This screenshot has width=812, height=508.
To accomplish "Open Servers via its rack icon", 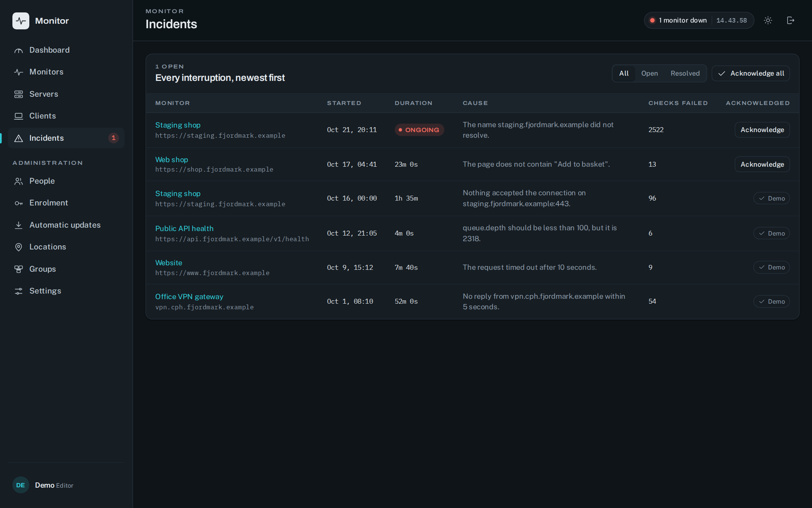I will pyautogui.click(x=18, y=94).
